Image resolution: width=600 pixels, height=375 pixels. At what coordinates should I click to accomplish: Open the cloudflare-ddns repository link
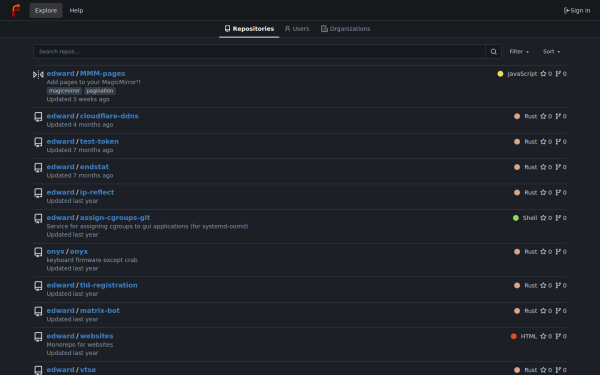109,116
